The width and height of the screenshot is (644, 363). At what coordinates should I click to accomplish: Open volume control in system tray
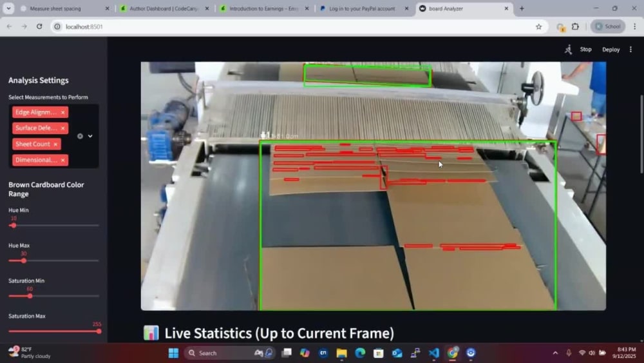pyautogui.click(x=592, y=353)
